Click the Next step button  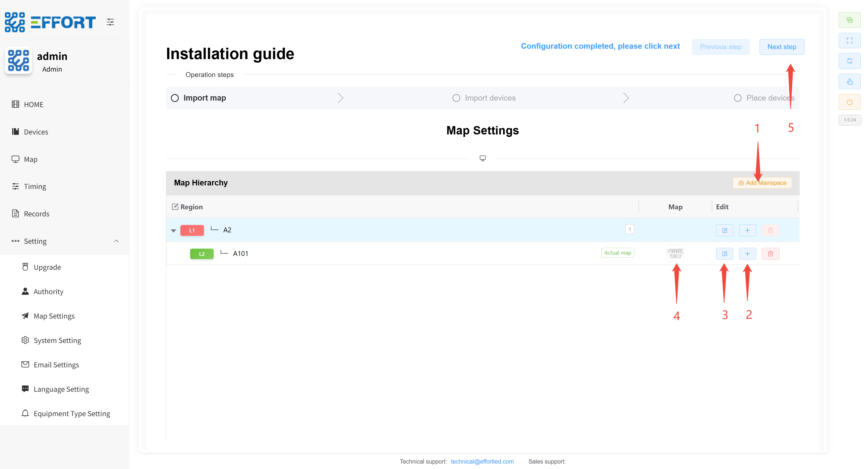pyautogui.click(x=781, y=47)
